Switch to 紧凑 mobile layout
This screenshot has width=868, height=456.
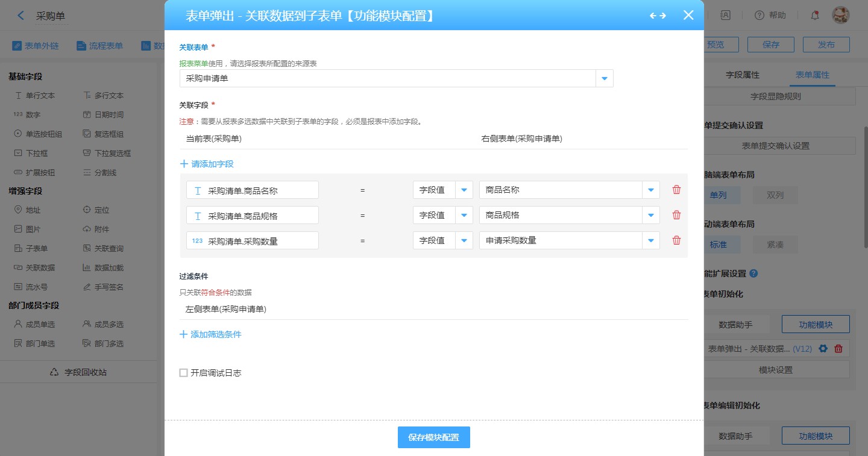pos(775,245)
